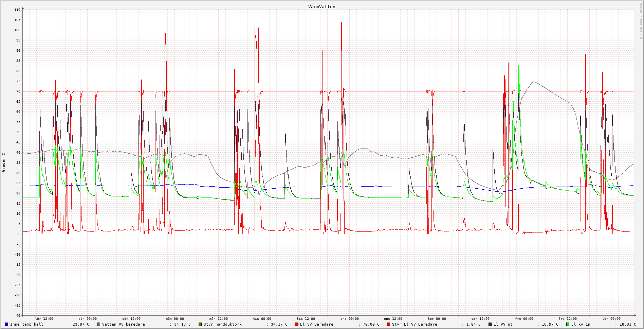
Task: Click the olive Styr handduktork legend swatch
Action: click(200, 324)
